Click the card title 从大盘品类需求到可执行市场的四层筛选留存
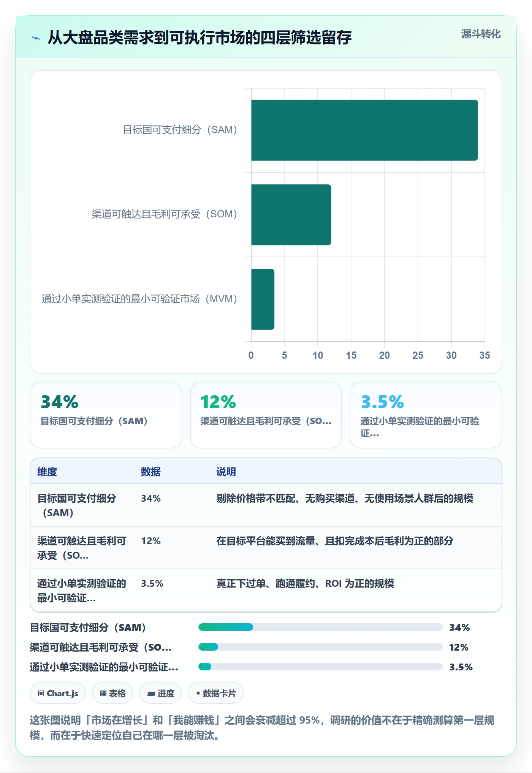This screenshot has height=773, width=532. (x=199, y=38)
